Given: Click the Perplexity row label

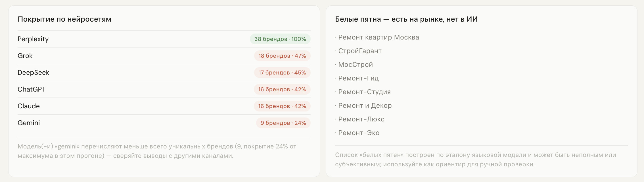Looking at the screenshot, I should point(33,39).
